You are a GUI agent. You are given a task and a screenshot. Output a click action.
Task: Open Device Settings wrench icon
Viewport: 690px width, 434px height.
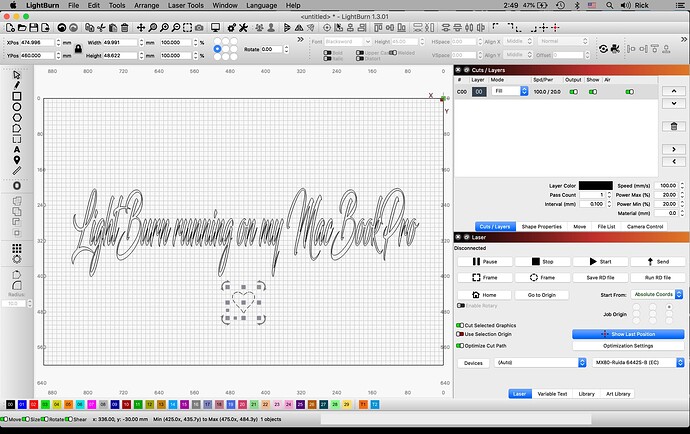point(243,28)
